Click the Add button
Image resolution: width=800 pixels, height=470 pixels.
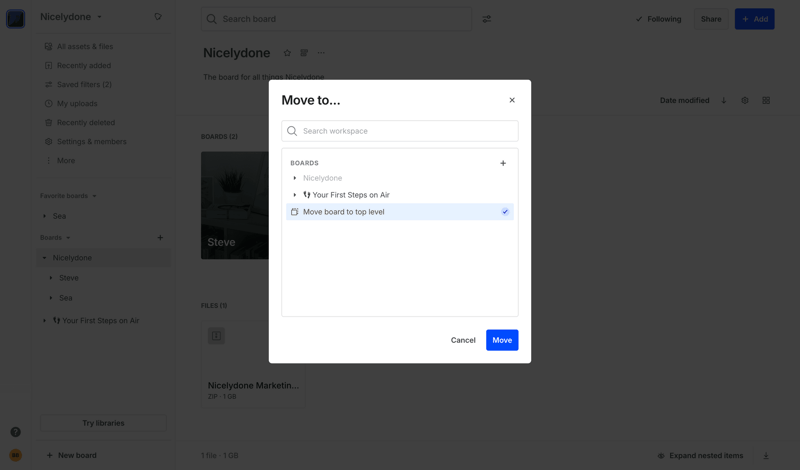tap(755, 19)
